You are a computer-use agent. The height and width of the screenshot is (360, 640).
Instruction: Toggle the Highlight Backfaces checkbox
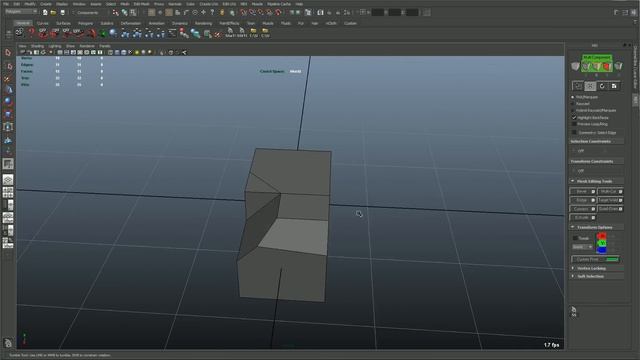click(x=574, y=118)
